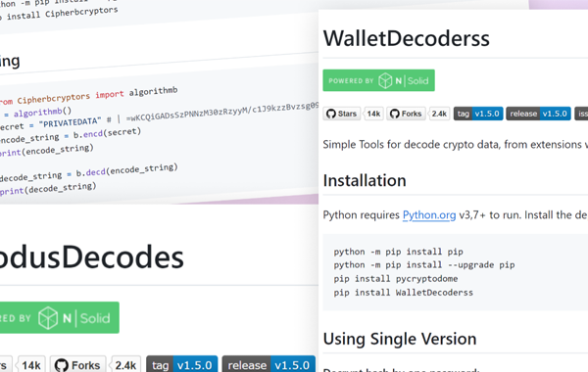Click the 'install Cipherbcryptors' tilted code line
This screenshot has height=372, width=588.
pyautogui.click(x=60, y=15)
